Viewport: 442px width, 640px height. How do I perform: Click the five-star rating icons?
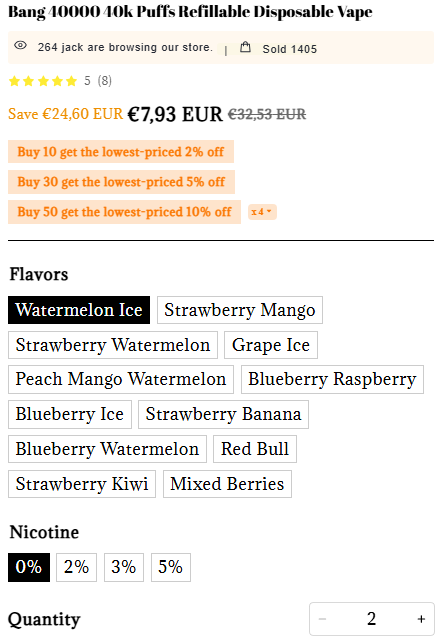(43, 81)
